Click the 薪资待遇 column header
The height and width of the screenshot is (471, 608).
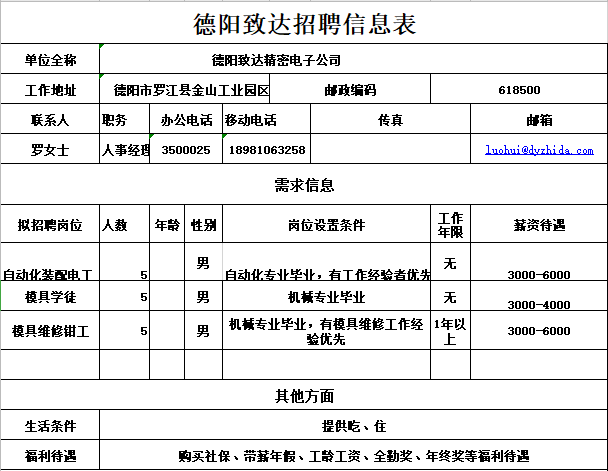tap(539, 225)
